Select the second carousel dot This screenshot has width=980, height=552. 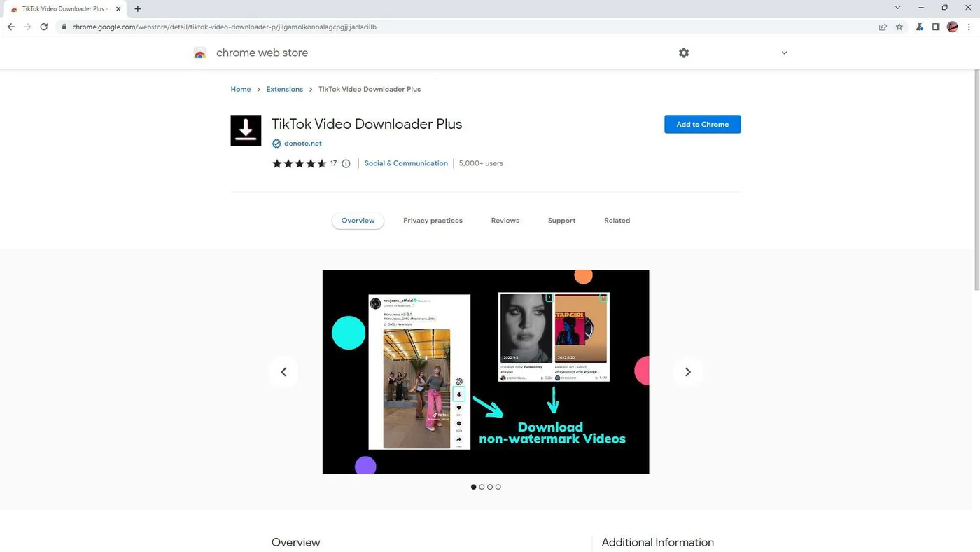point(482,487)
